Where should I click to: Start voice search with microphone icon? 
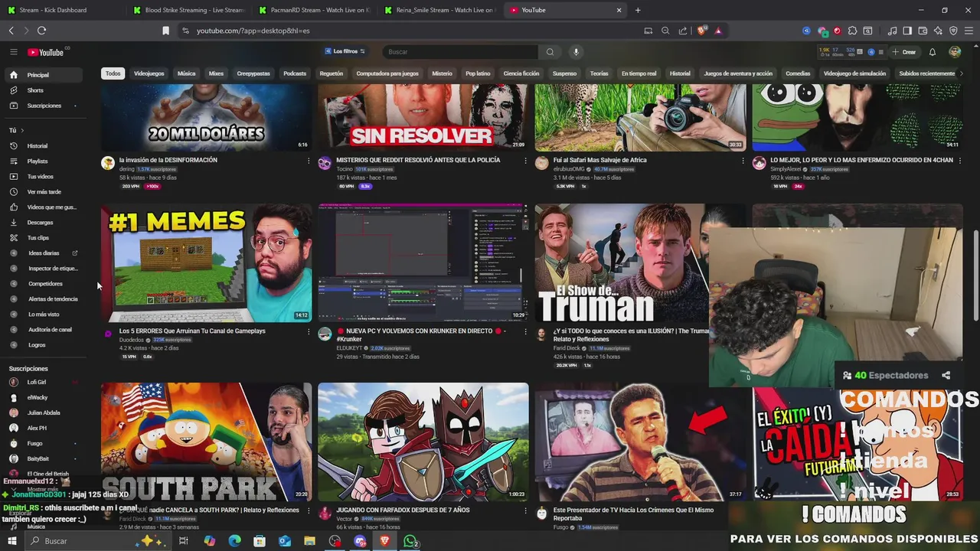point(576,52)
